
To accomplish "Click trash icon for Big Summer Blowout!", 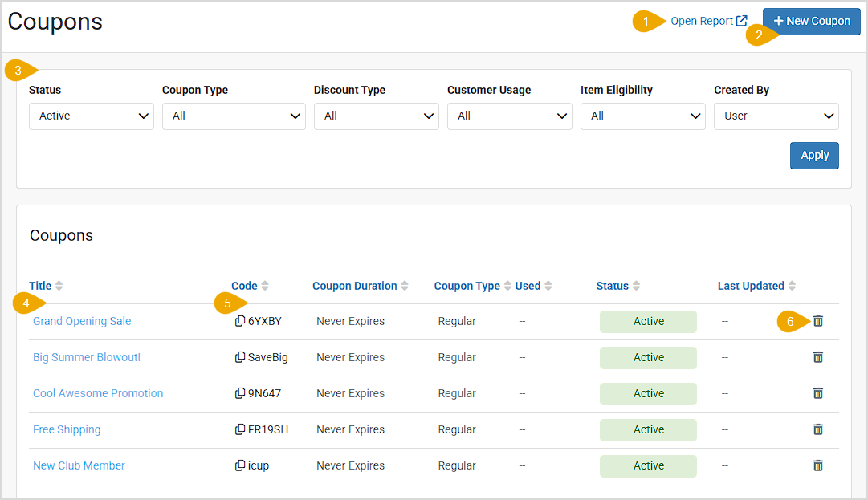I will point(817,357).
